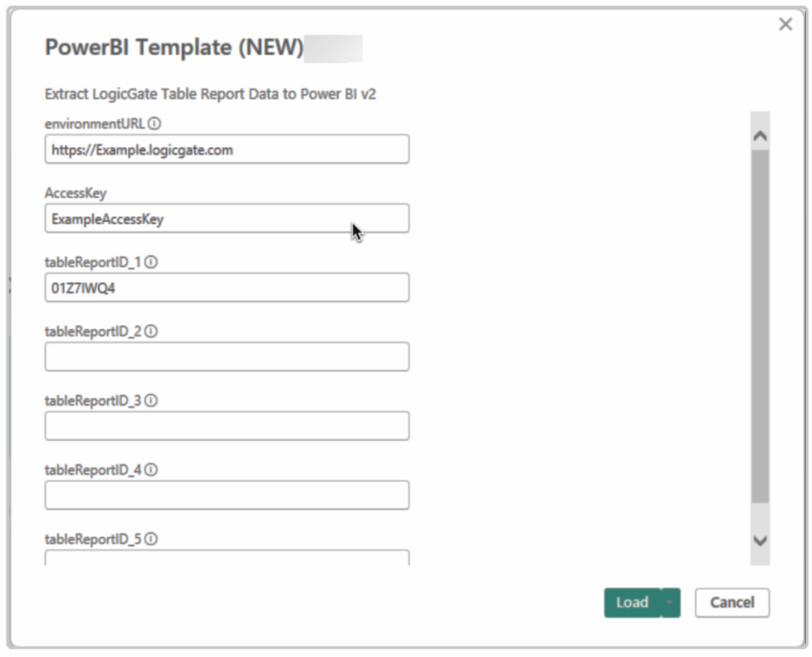Click the empty tableReportID_3 field

click(x=227, y=426)
